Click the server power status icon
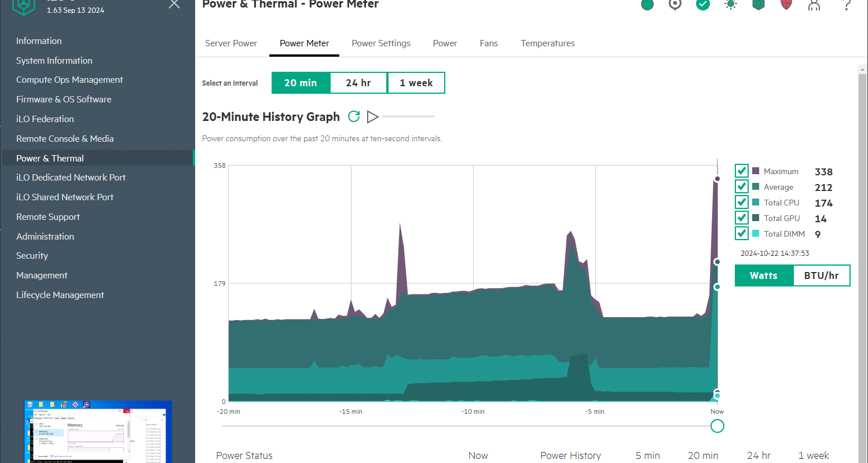Viewport: 868px width, 463px height. coord(647,5)
